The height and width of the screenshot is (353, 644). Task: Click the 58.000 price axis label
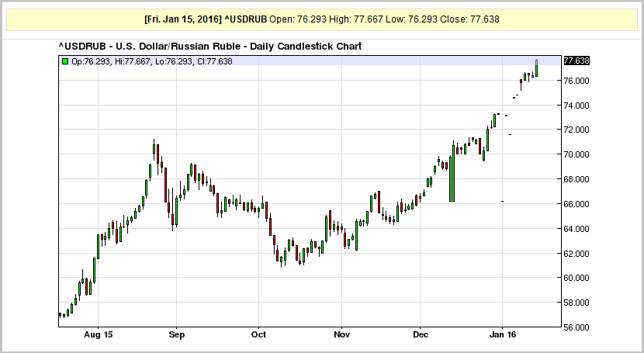576,303
